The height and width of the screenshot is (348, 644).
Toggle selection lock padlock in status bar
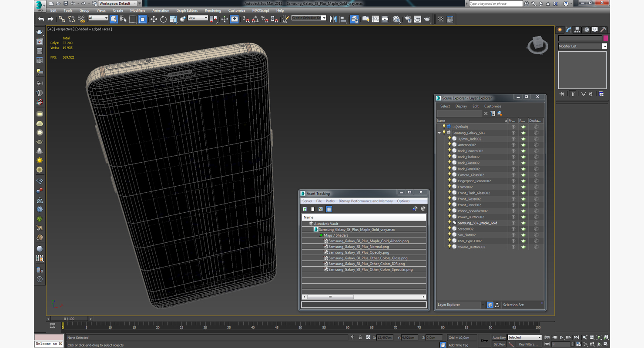pyautogui.click(x=360, y=338)
